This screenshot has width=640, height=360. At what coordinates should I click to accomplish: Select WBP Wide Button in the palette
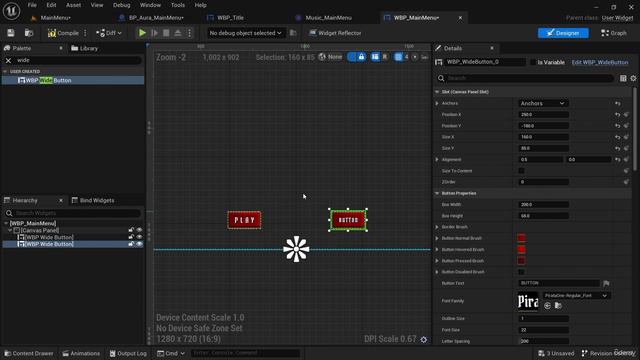73,80
